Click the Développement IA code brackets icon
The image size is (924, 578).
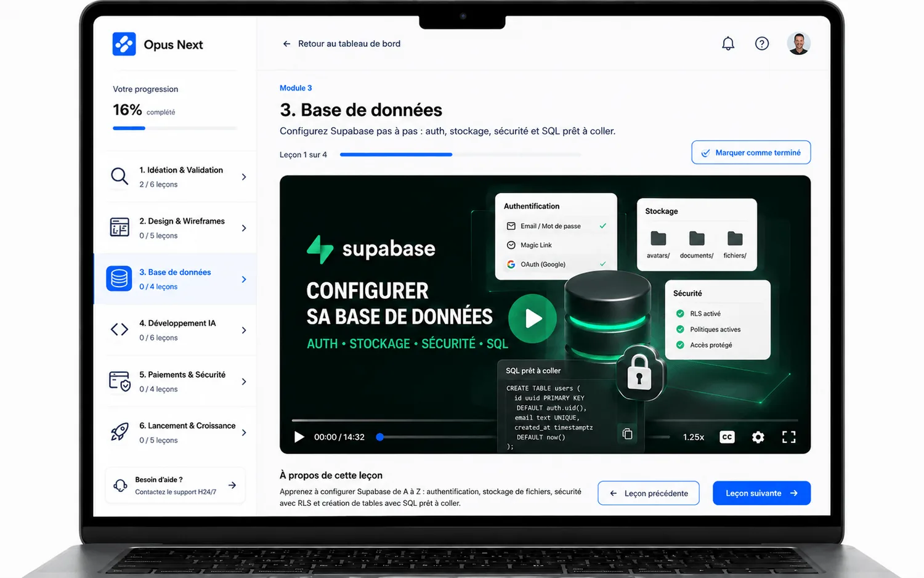tap(120, 330)
